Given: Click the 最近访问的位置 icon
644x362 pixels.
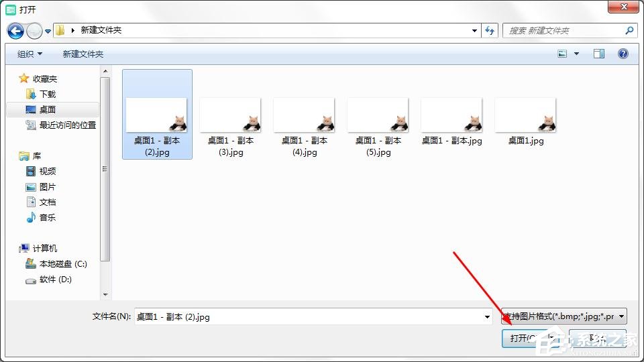Looking at the screenshot, I should [31, 125].
